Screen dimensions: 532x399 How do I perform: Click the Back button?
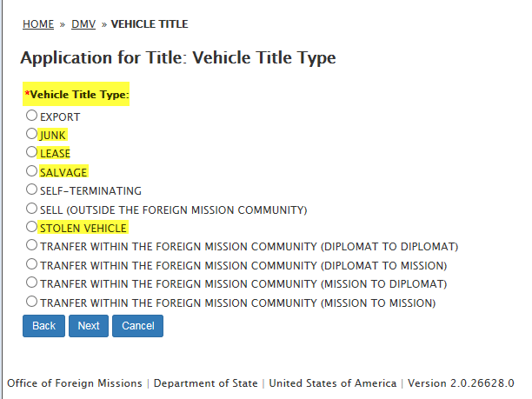(x=43, y=326)
